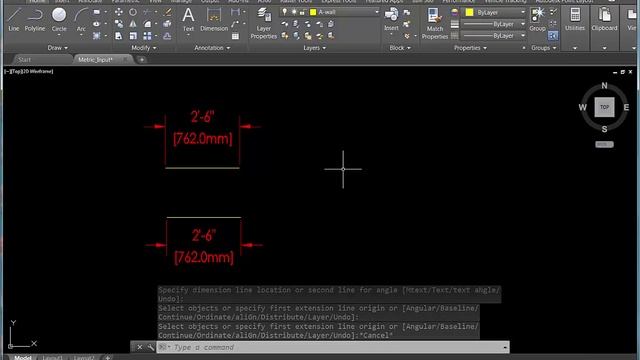Select the Circle tool
Viewport: 640px width, 360px height.
pos(59,20)
